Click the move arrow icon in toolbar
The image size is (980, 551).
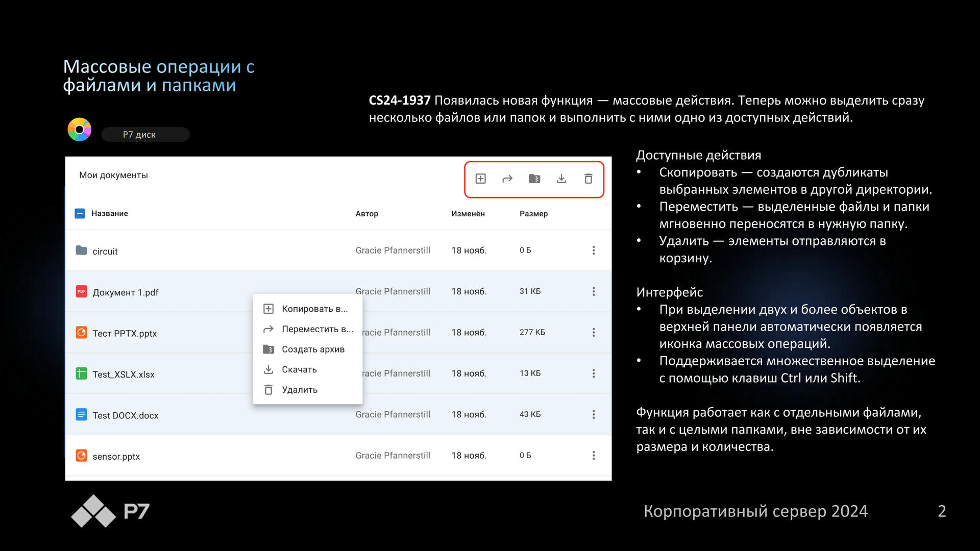click(507, 179)
